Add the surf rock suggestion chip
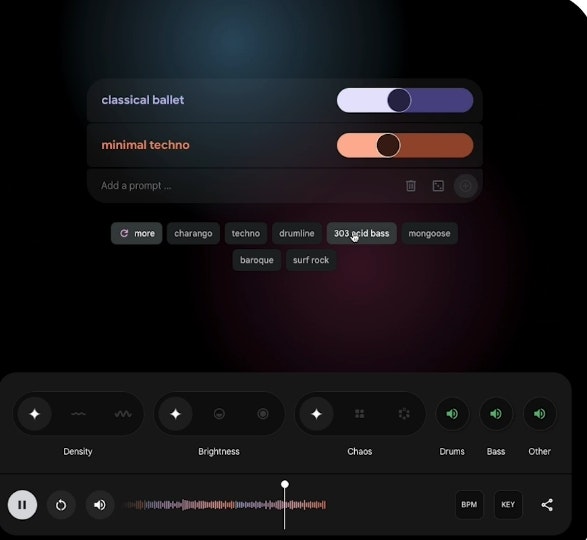This screenshot has width=587, height=540. click(x=311, y=260)
